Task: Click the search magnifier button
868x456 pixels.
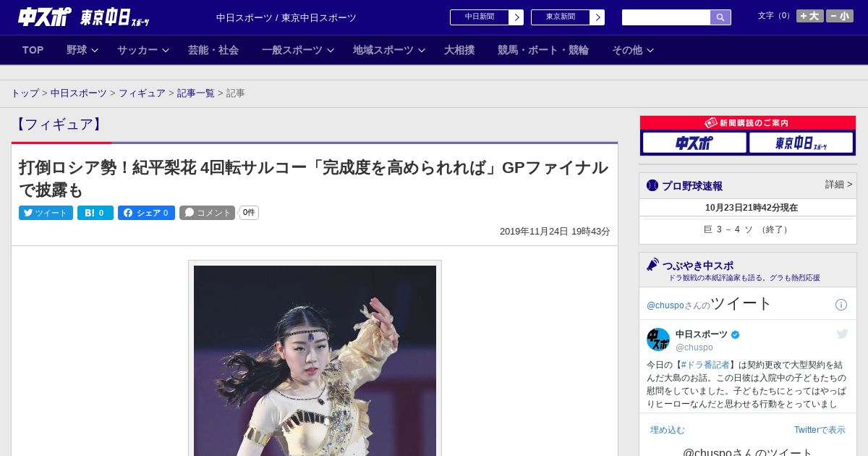Action: click(x=720, y=17)
